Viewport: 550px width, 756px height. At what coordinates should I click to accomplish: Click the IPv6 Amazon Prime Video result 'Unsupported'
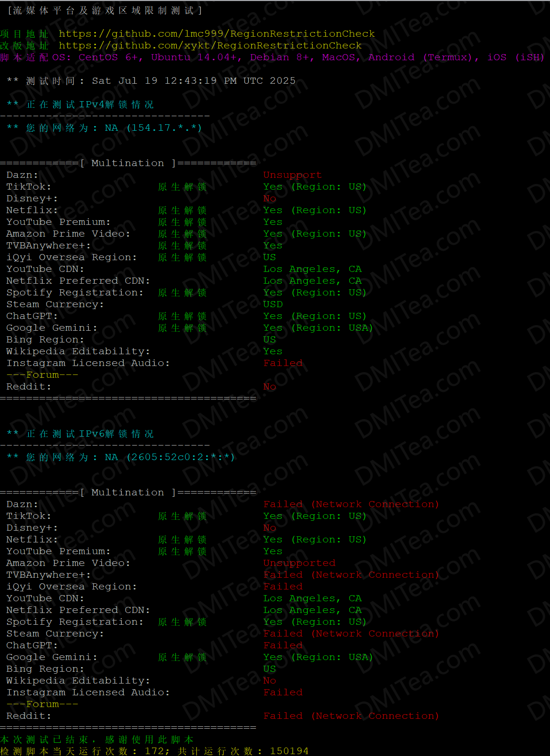pyautogui.click(x=299, y=563)
